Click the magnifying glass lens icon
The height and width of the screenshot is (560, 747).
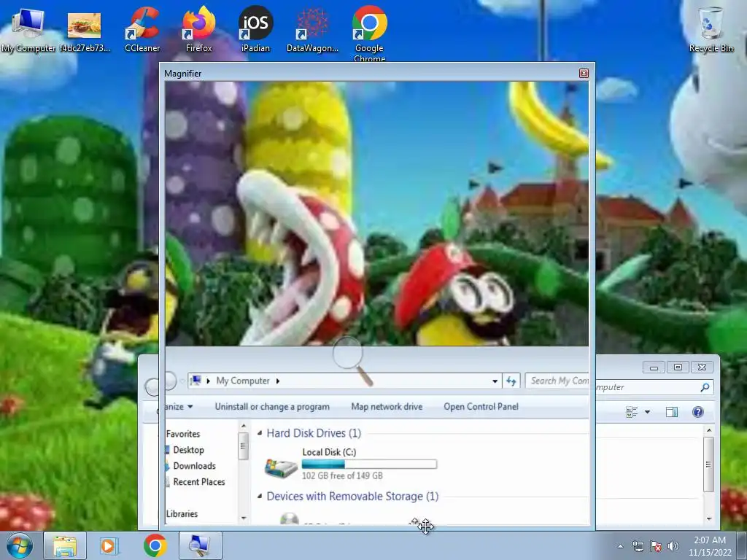pyautogui.click(x=352, y=359)
